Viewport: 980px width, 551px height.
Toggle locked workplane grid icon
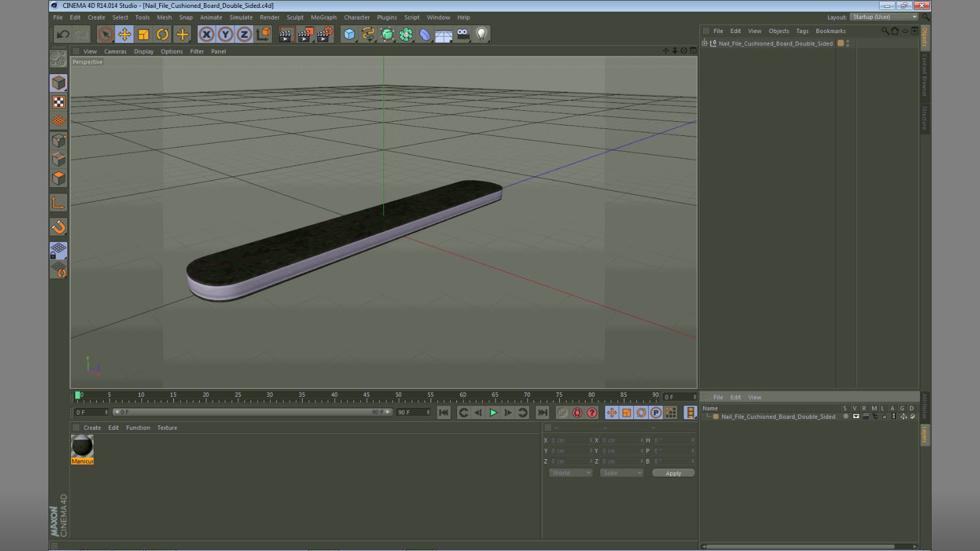click(x=59, y=250)
